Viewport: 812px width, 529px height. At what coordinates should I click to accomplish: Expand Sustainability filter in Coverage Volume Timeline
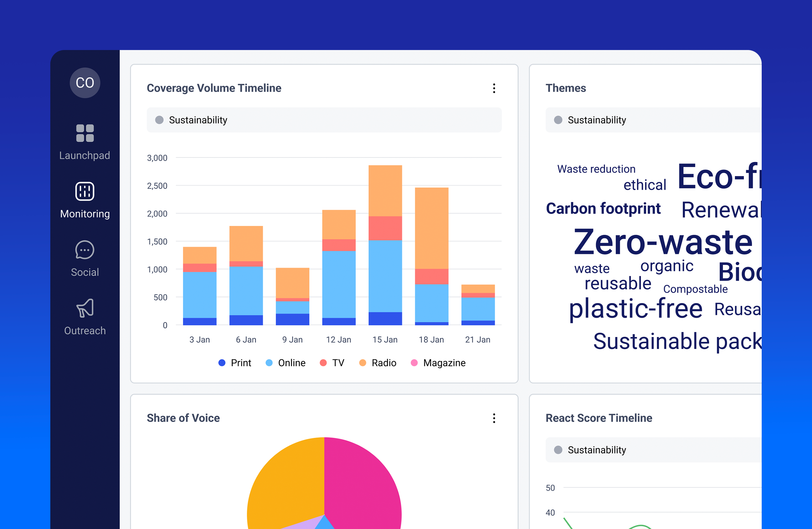click(x=324, y=120)
